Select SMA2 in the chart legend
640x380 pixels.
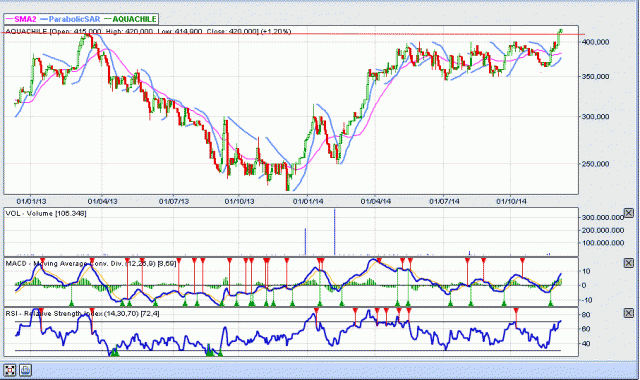(x=21, y=19)
